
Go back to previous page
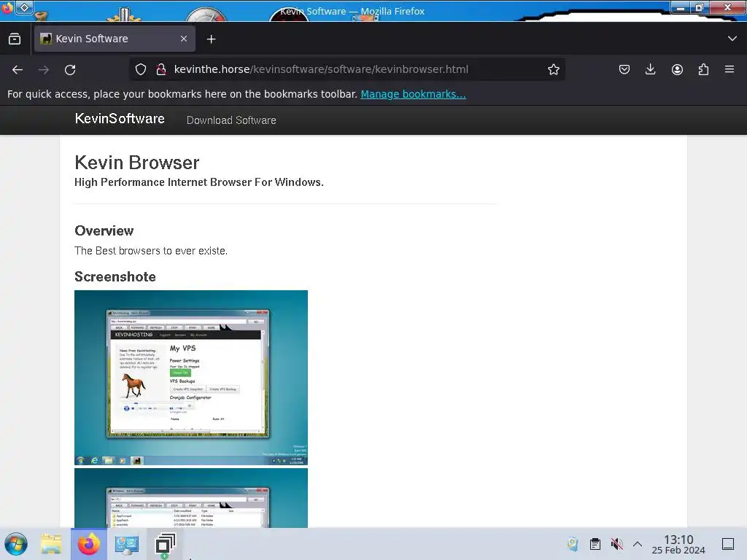[18, 70]
